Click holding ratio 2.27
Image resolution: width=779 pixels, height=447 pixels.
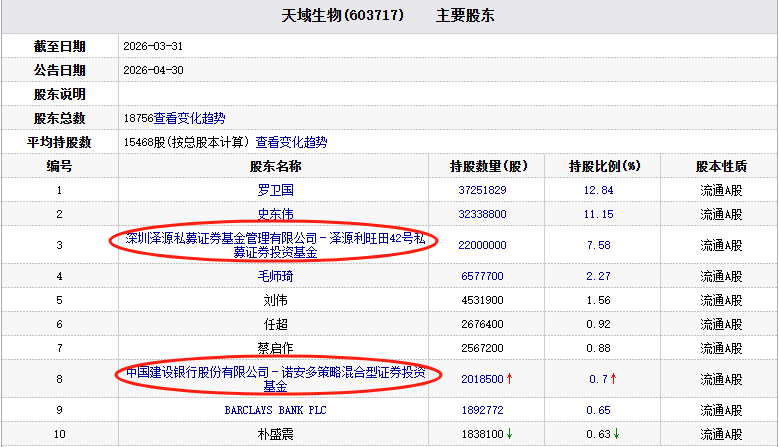click(x=598, y=276)
